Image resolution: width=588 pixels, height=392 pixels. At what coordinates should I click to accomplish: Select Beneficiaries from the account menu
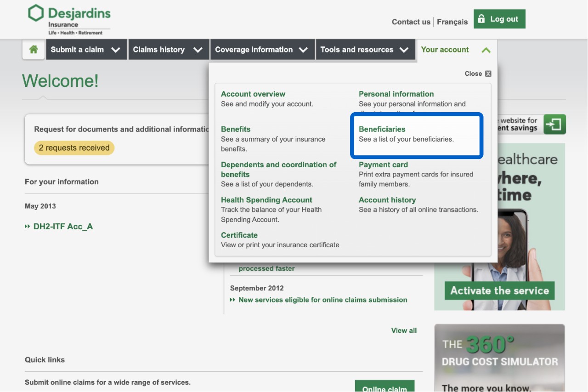(382, 129)
